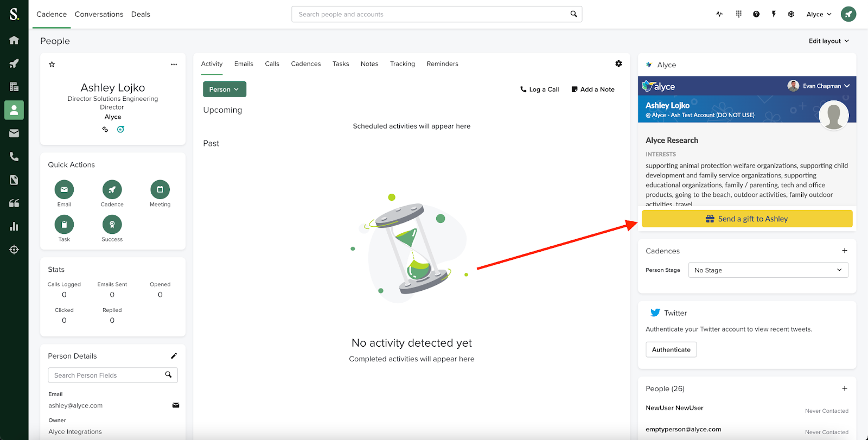Open the Alyce user dropdown

click(x=819, y=14)
